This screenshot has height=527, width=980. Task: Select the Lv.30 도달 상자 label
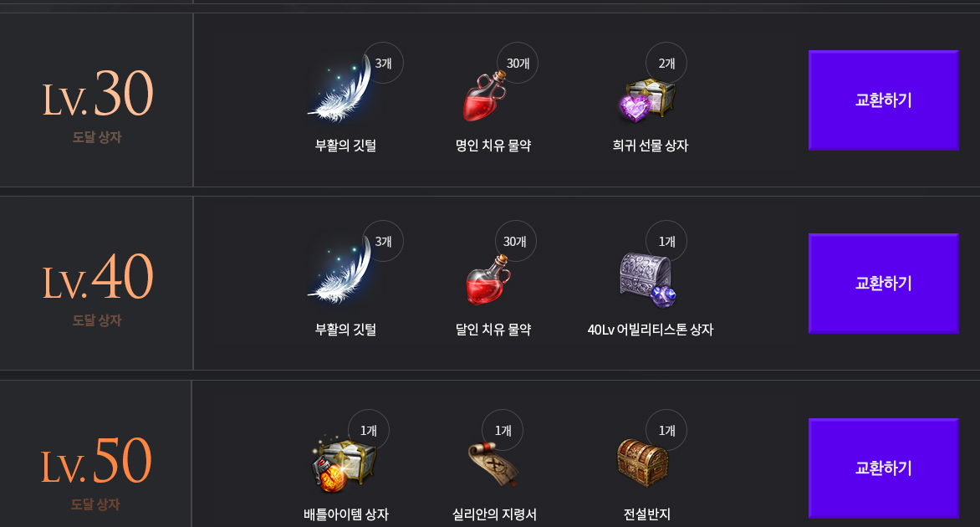pyautogui.click(x=97, y=137)
